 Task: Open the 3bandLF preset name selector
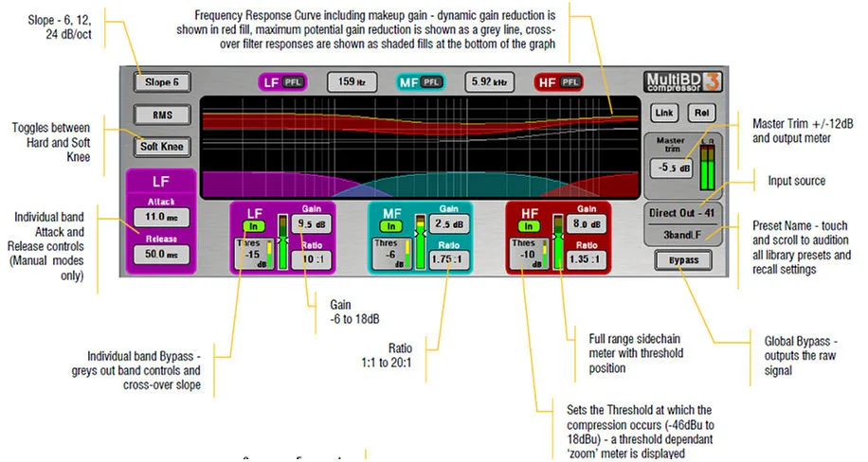pos(682,235)
